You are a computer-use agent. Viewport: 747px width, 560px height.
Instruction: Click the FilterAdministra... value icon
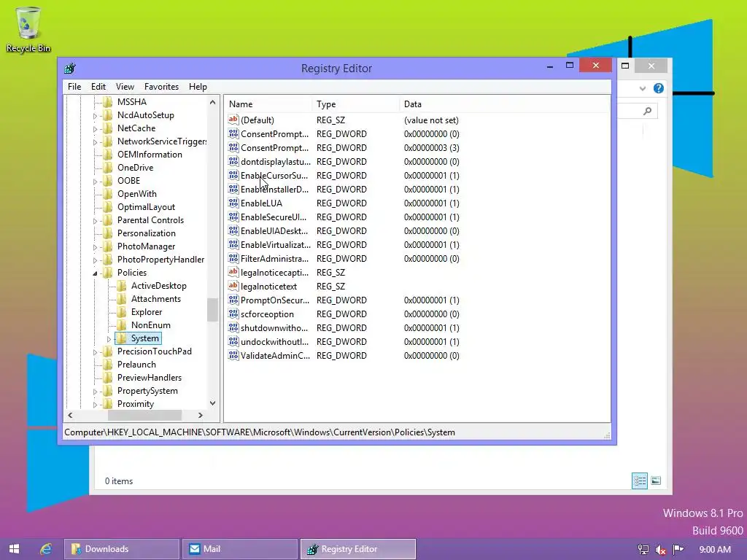click(x=233, y=259)
